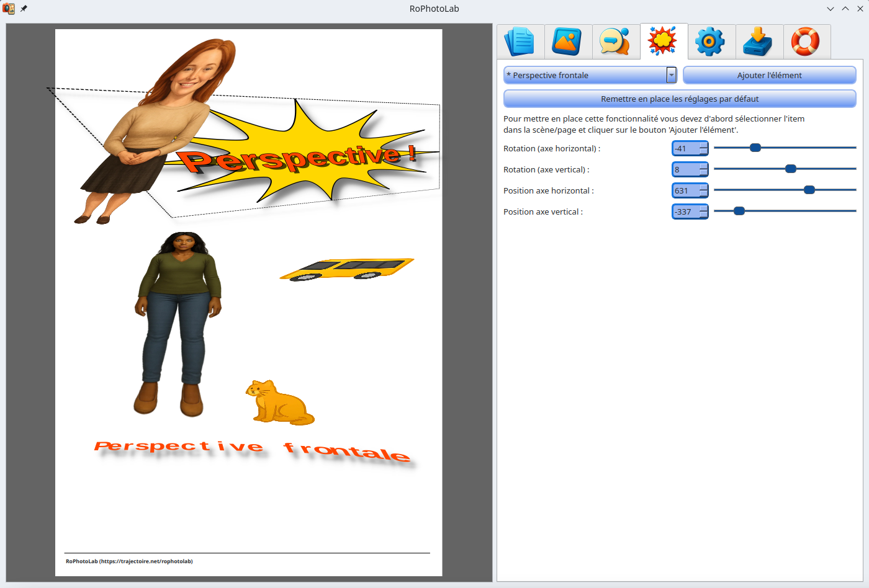The image size is (869, 588).
Task: Reset with Remettre en place les réglages button
Action: [x=680, y=99]
